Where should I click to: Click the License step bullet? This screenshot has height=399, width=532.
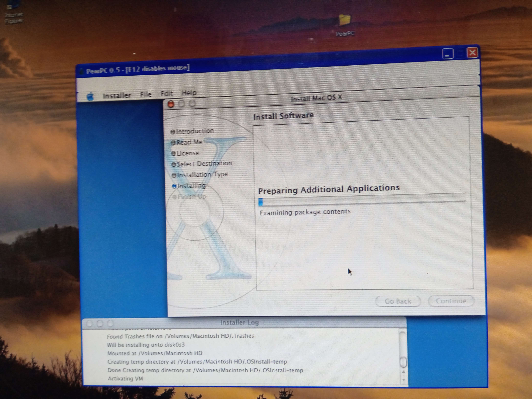pos(173,154)
